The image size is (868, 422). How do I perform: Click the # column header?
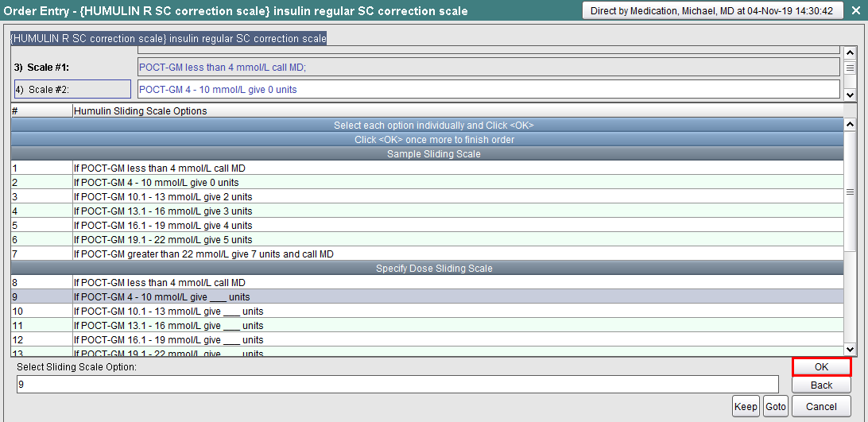point(41,110)
